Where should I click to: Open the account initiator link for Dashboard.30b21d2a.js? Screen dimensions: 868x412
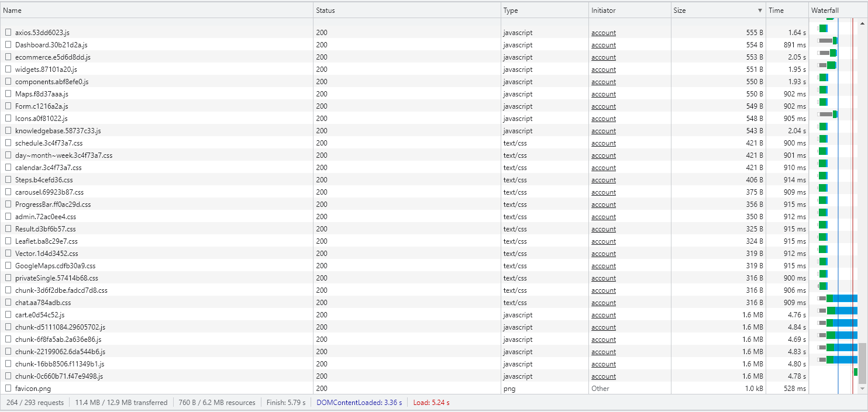[603, 45]
